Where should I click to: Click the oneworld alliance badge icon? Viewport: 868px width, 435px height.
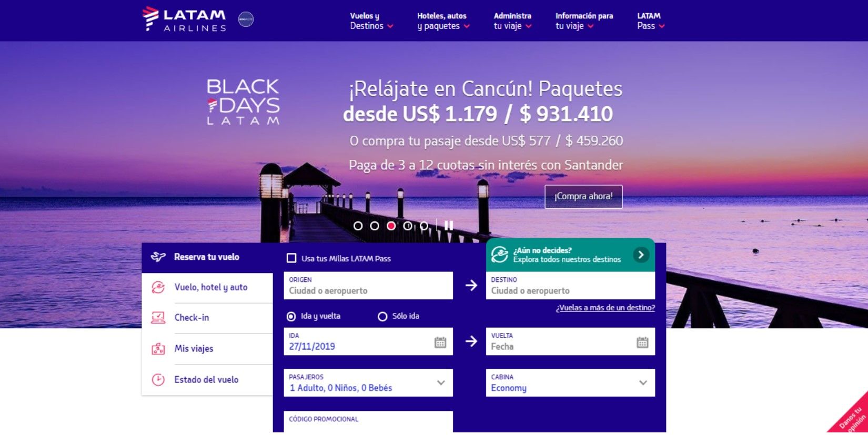[x=246, y=19]
